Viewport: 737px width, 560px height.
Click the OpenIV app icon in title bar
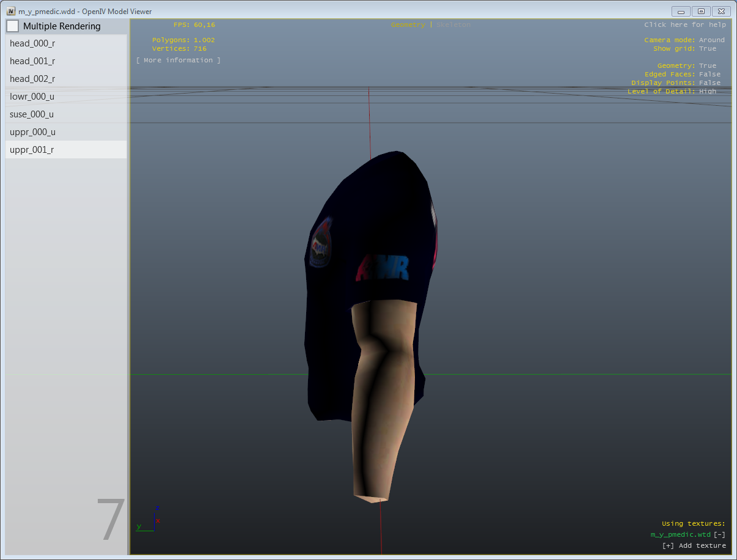click(11, 11)
